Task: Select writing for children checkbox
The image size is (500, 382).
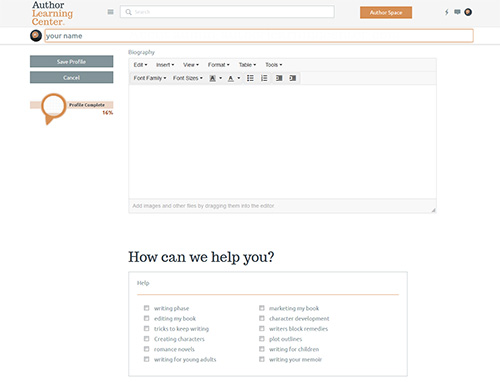Action: [x=262, y=349]
